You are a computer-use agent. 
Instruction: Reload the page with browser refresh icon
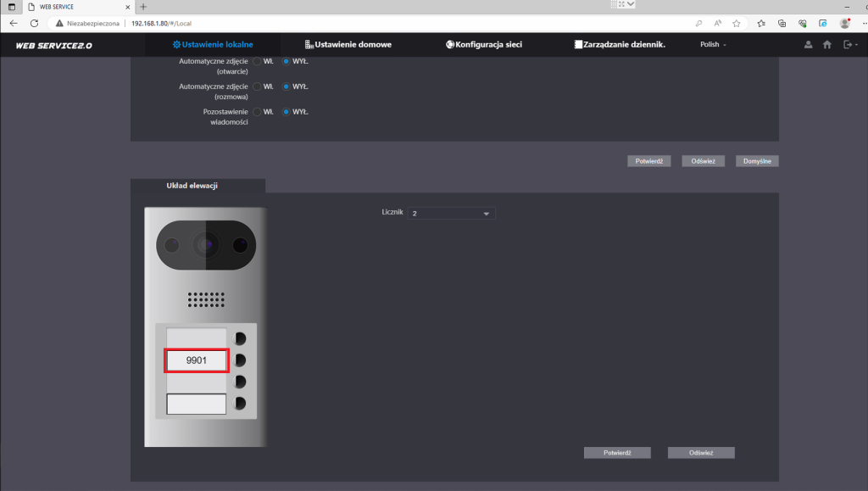34,23
